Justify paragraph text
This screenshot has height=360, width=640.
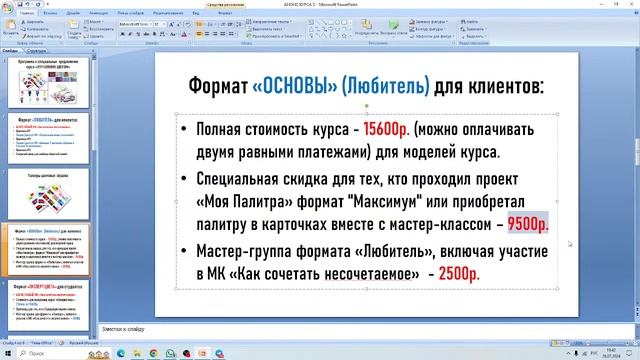(222, 34)
